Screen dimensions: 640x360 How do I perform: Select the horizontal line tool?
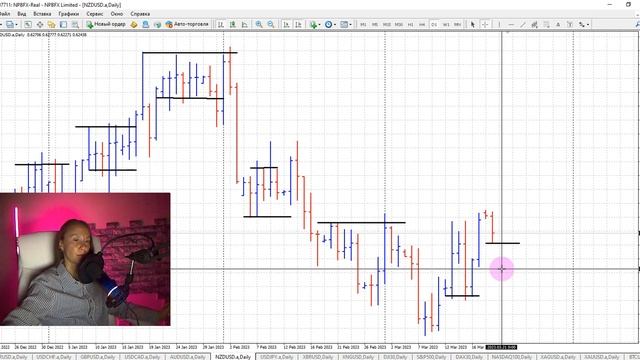[511, 24]
